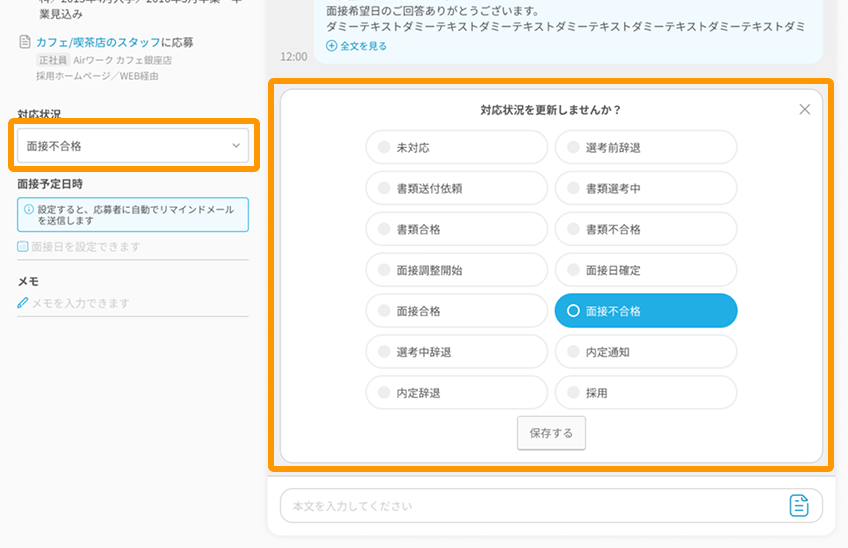
Task: Click the 面接予定日時 label
Action: click(50, 184)
